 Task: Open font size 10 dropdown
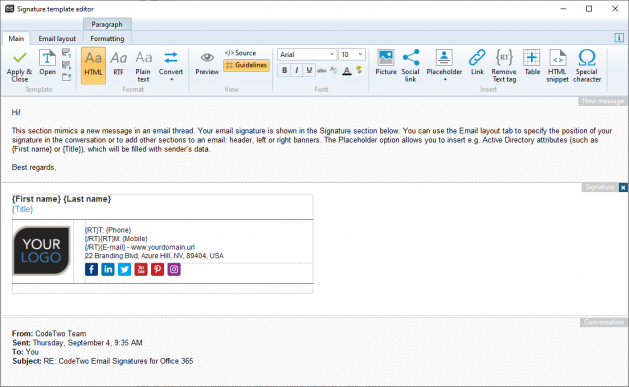click(x=352, y=54)
